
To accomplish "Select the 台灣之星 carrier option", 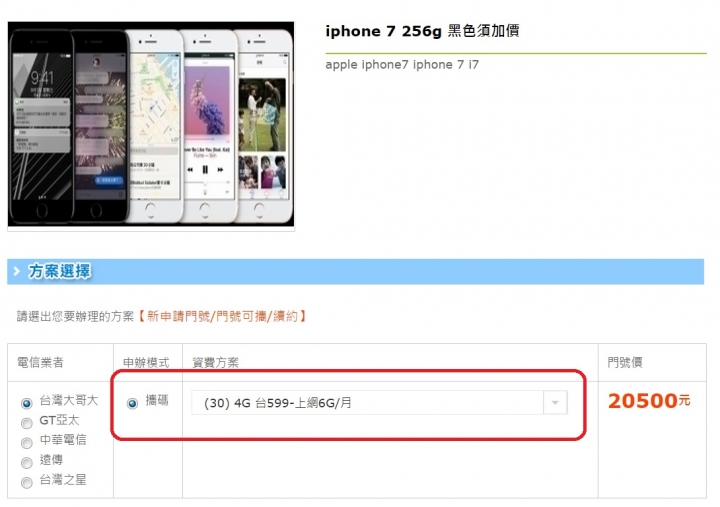I will click(27, 482).
